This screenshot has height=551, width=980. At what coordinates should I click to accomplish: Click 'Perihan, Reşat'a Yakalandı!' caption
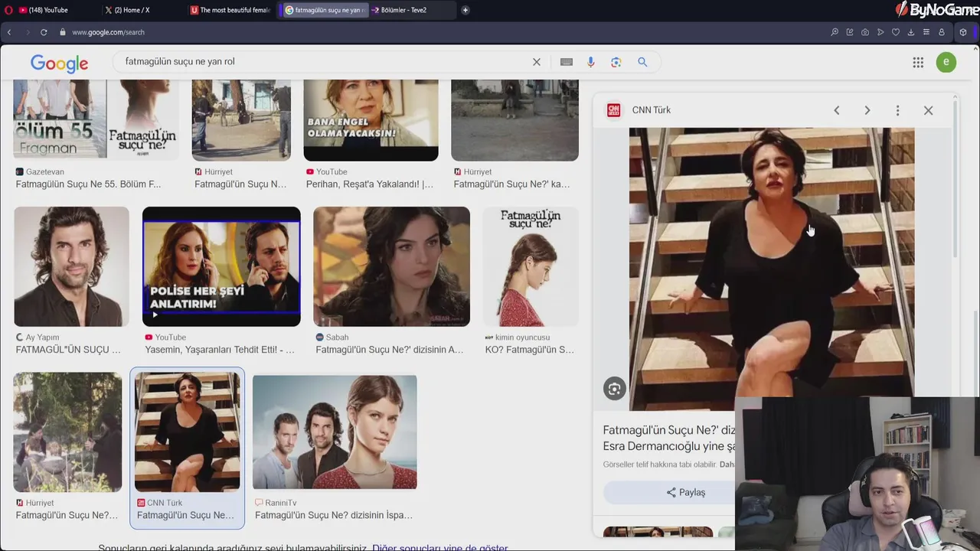click(369, 184)
